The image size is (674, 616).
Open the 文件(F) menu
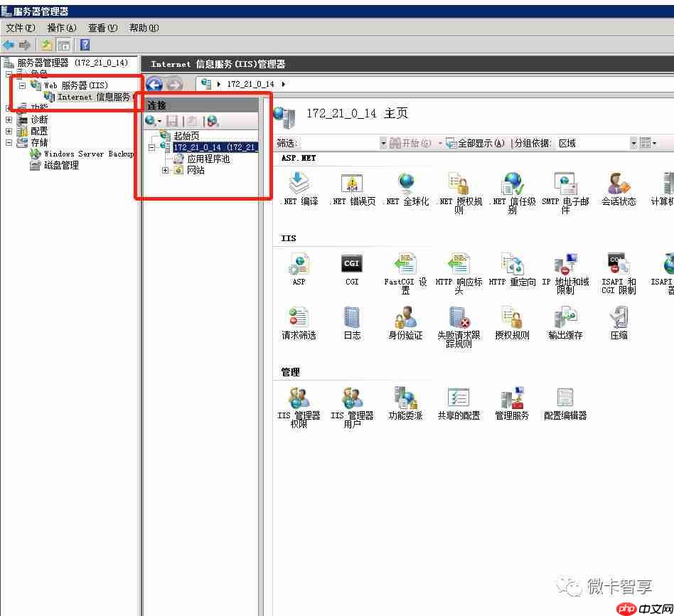click(20, 28)
